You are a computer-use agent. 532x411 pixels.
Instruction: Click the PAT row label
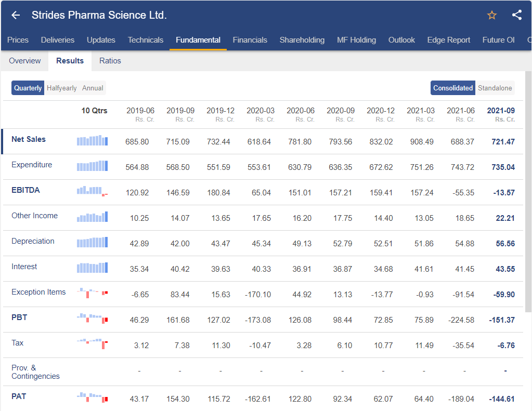[x=19, y=396]
